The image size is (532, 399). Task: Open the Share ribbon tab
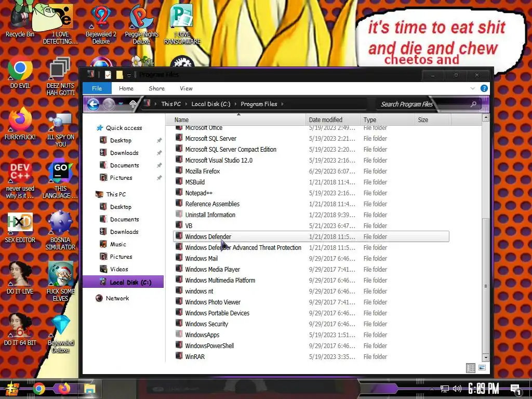pyautogui.click(x=157, y=88)
